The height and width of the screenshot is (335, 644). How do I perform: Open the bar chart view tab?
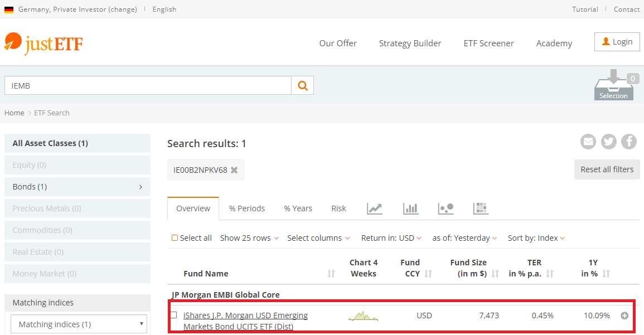tap(411, 208)
